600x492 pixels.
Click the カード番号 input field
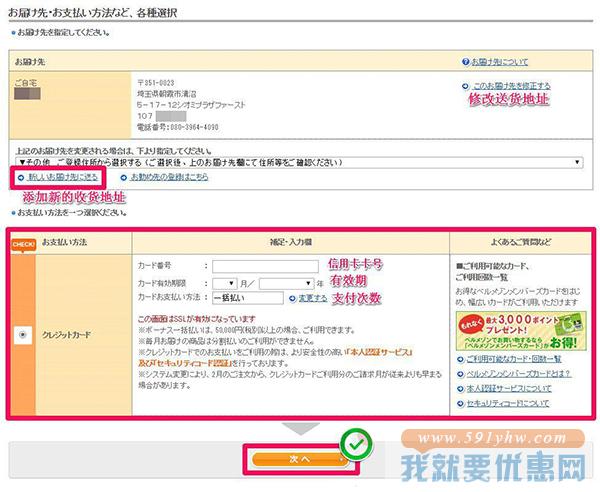[x=263, y=266]
